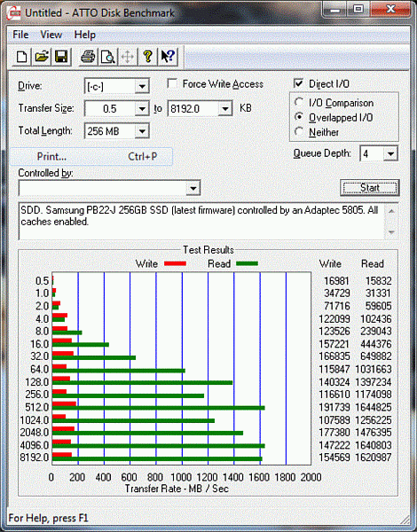Save results using the floppy disk icon
The width and height of the screenshot is (417, 532).
pyautogui.click(x=61, y=57)
